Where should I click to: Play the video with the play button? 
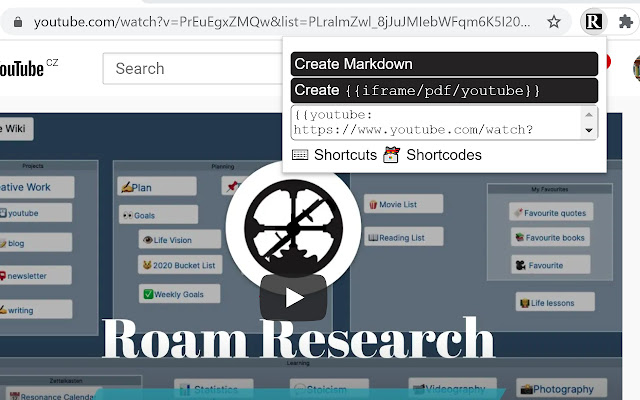293,298
